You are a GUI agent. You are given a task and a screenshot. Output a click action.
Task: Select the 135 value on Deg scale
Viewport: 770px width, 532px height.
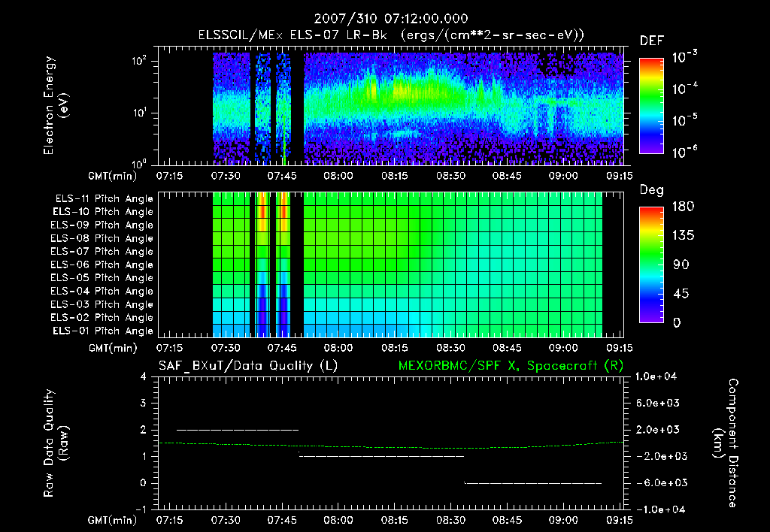[683, 236]
